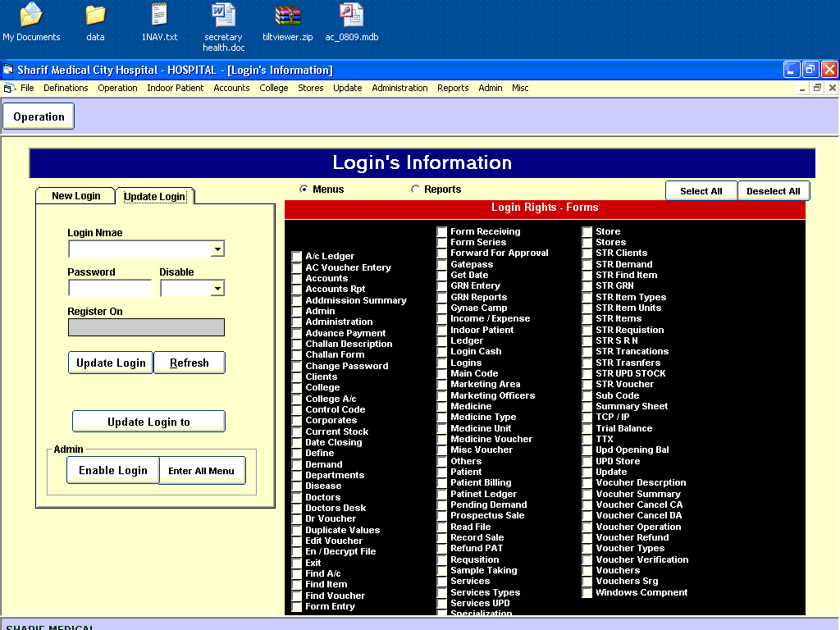Tick the Voucher Refund checkbox

(587, 537)
